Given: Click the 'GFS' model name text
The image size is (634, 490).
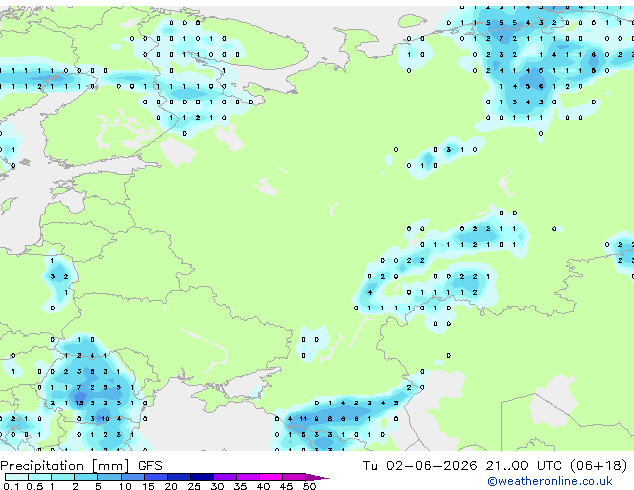Looking at the screenshot, I should [x=150, y=466].
